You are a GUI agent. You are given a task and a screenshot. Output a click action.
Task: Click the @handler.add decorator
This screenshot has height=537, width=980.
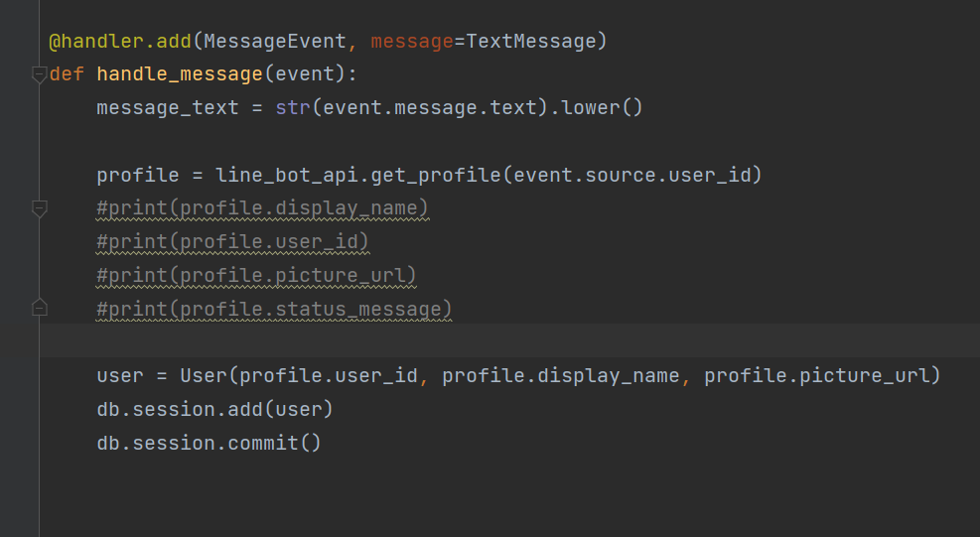click(120, 42)
